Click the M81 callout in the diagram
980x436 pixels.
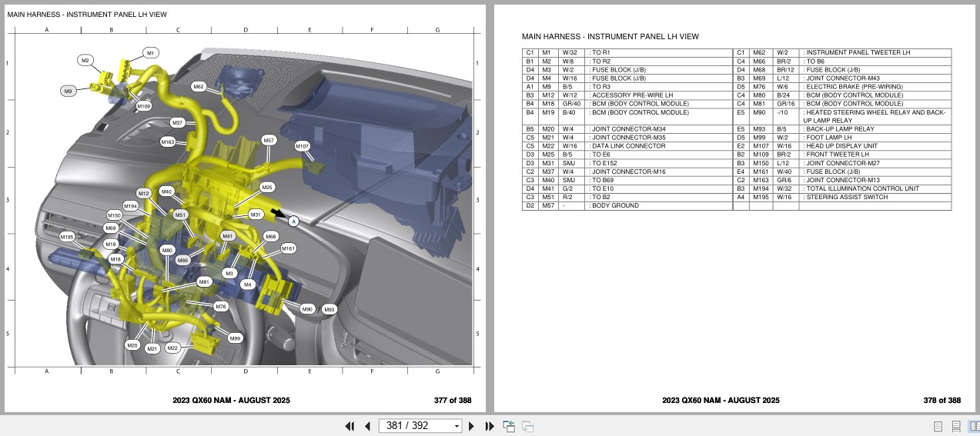204,282
